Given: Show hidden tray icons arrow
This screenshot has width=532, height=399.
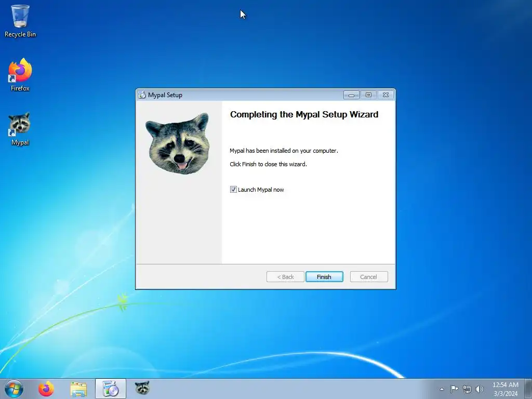Looking at the screenshot, I should [x=442, y=389].
